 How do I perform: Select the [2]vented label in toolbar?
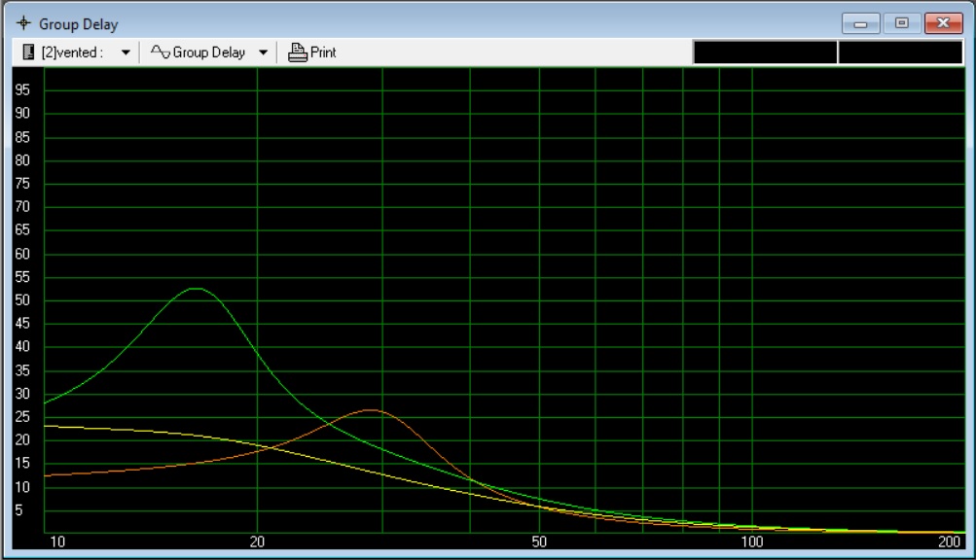pyautogui.click(x=71, y=52)
